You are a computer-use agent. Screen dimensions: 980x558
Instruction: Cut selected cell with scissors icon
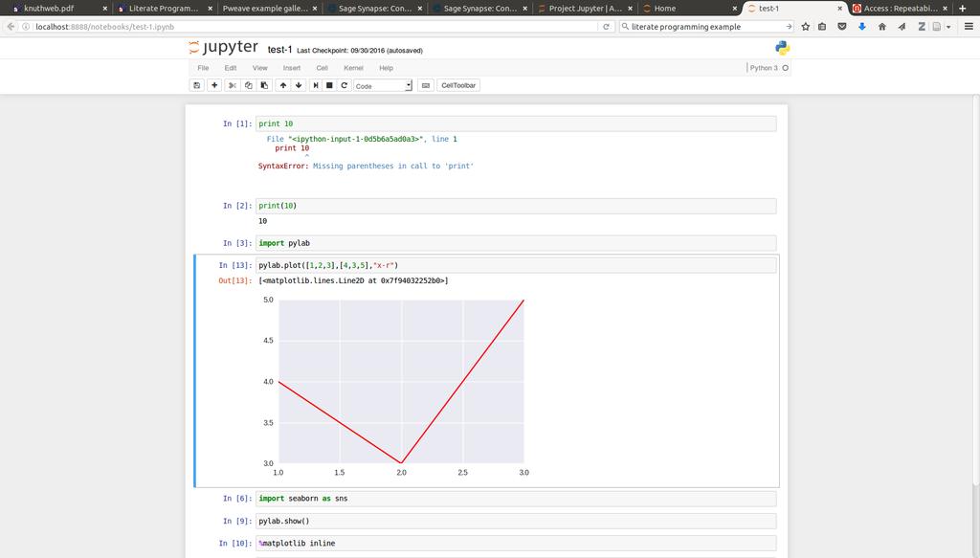(x=233, y=85)
